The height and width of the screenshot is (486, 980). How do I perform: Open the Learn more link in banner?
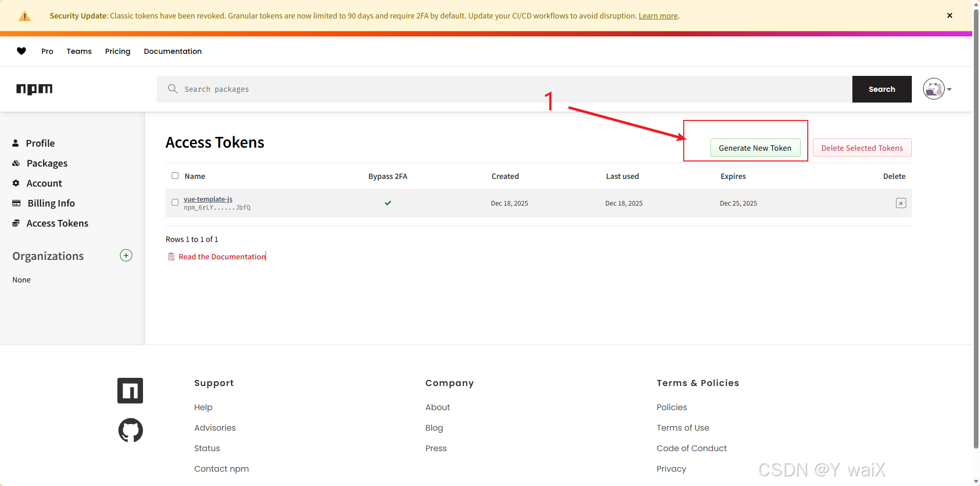[658, 16]
